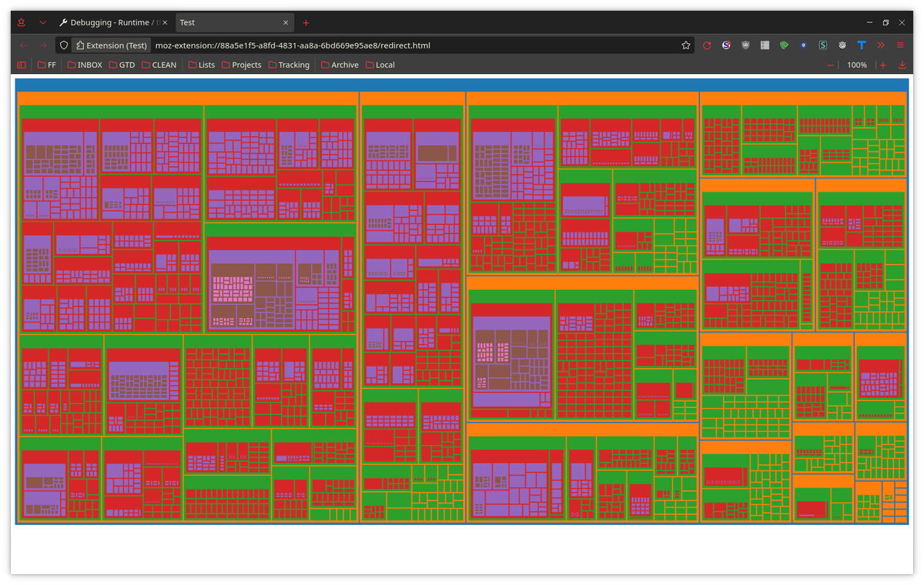Switch to the Test tab
The image size is (924, 585).
[x=235, y=22]
